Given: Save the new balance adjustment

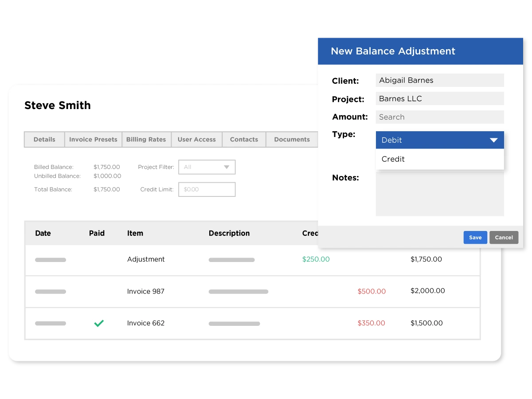Looking at the screenshot, I should click(x=475, y=238).
